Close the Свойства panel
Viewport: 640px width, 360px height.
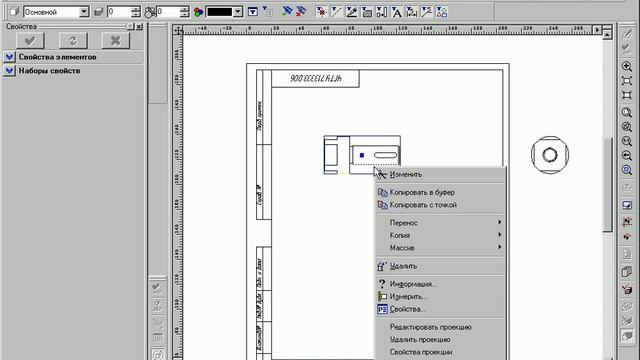tap(139, 27)
